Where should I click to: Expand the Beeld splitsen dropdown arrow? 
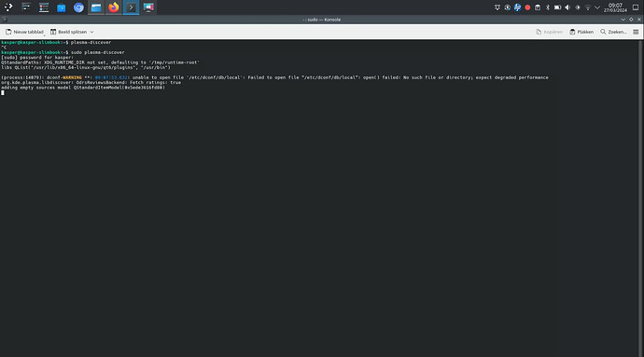click(92, 32)
